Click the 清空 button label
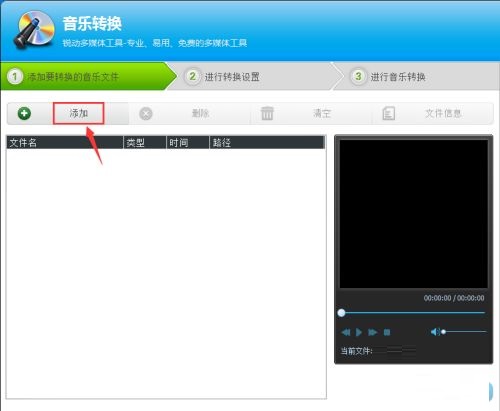 click(x=322, y=113)
